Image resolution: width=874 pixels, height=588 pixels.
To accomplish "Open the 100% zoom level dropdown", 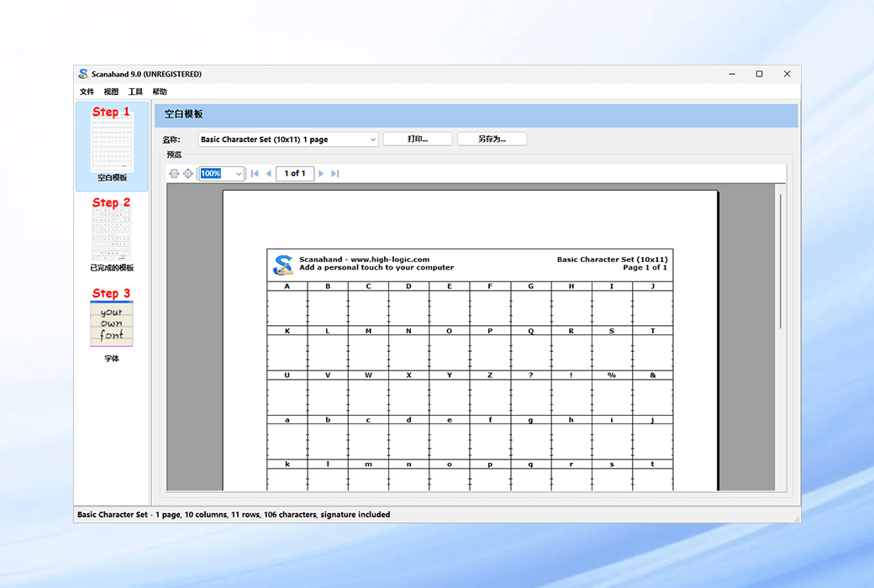I will click(x=239, y=173).
